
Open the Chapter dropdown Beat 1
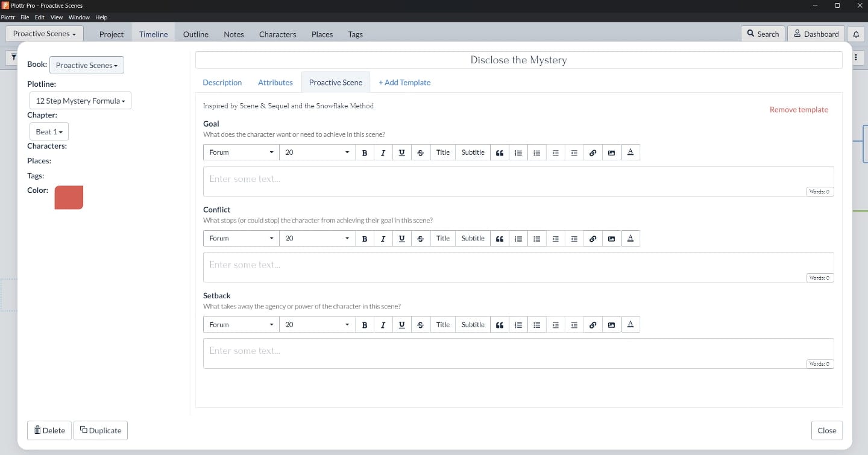click(x=49, y=131)
